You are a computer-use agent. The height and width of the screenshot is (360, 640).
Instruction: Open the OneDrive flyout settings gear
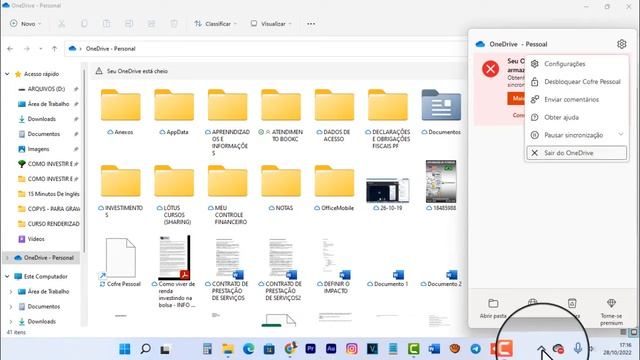[x=621, y=44]
